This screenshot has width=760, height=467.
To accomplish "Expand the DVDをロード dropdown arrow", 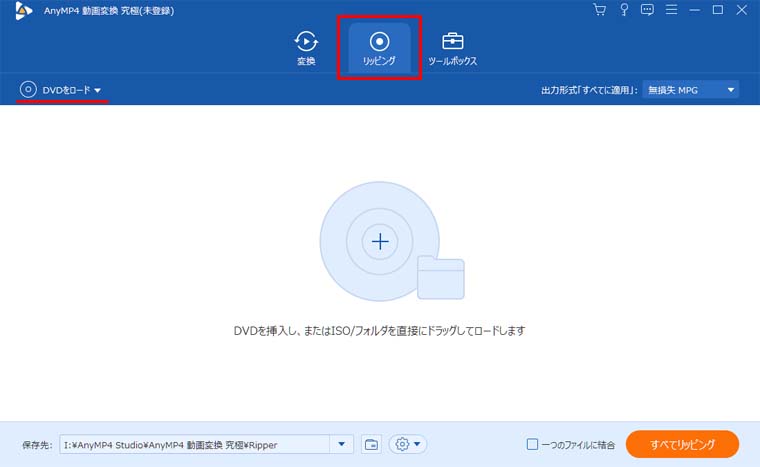I will click(x=98, y=91).
